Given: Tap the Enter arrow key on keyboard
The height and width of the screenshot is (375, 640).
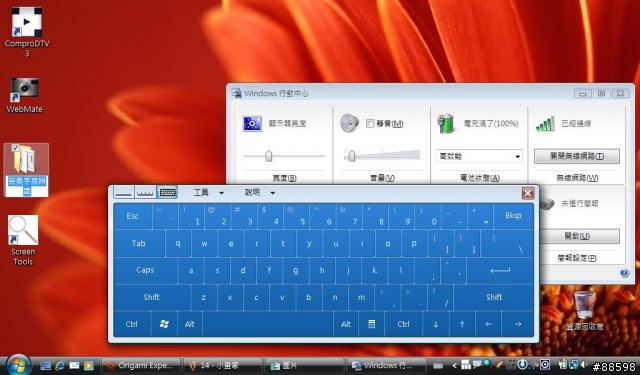Looking at the screenshot, I should (x=500, y=270).
